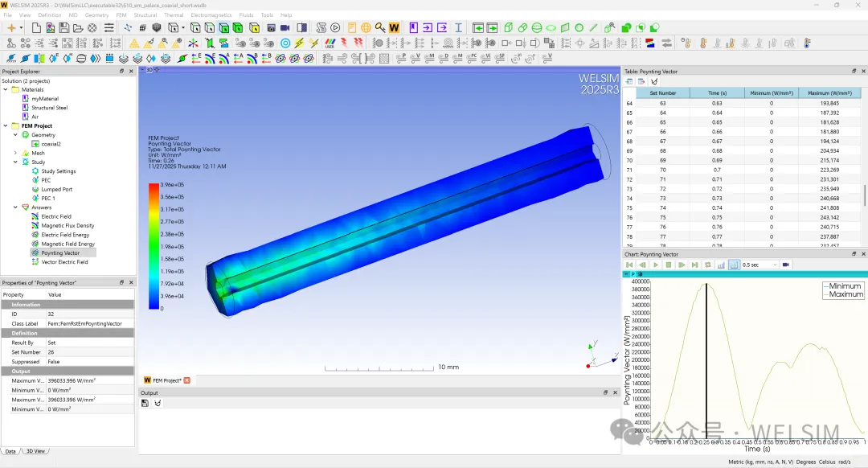Expand the Mesh tree node
The height and width of the screenshot is (468, 868).
coord(15,153)
